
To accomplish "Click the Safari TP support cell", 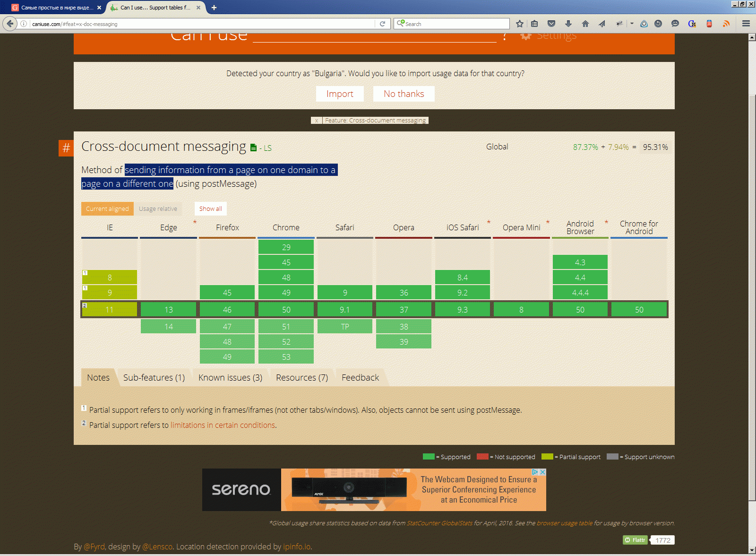I will tap(345, 327).
